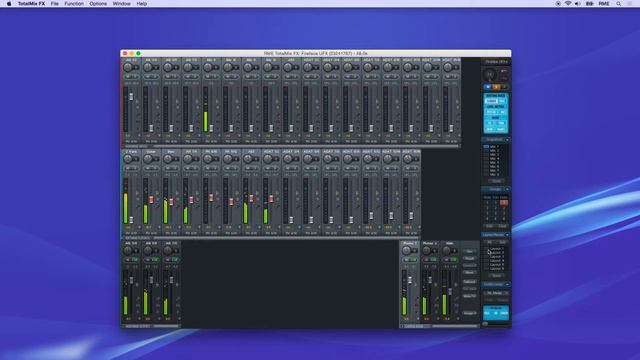The height and width of the screenshot is (360, 640).
Task: Click the Mono button in control room
Action: (x=470, y=272)
